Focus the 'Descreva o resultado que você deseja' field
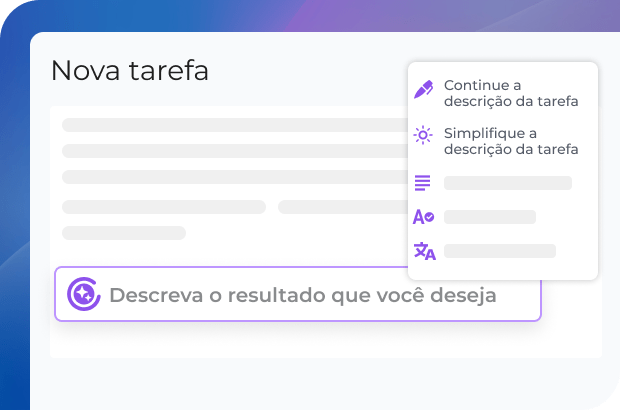Image resolution: width=620 pixels, height=410 pixels. pyautogui.click(x=302, y=296)
